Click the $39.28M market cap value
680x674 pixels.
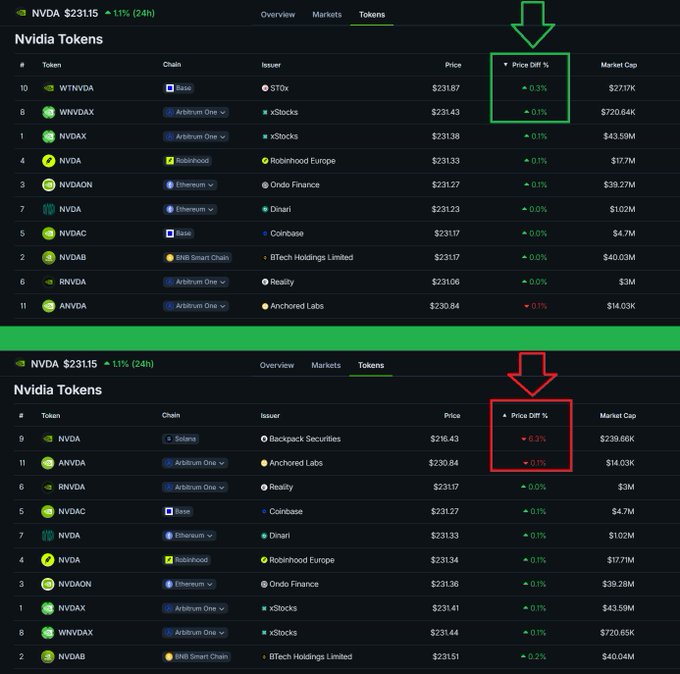(x=618, y=584)
